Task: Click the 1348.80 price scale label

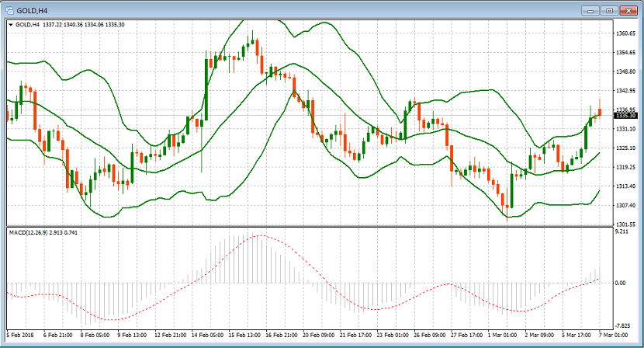Action: [626, 71]
